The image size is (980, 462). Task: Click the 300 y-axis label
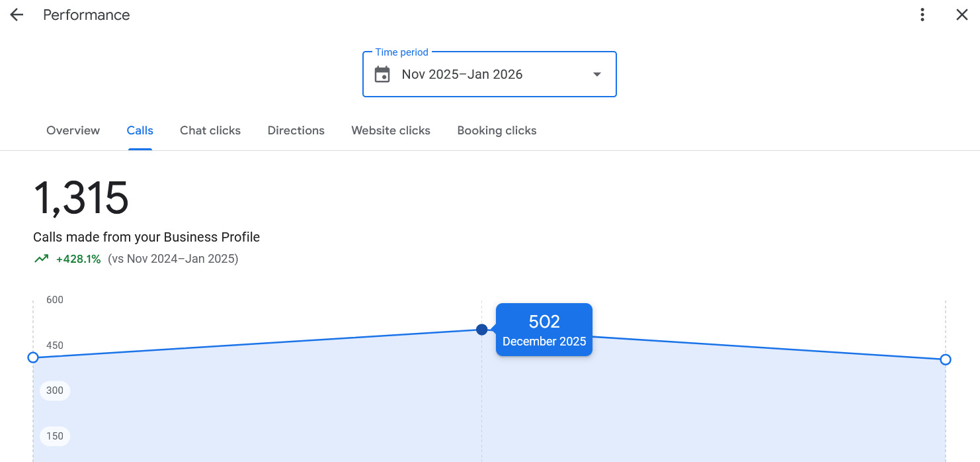55,391
